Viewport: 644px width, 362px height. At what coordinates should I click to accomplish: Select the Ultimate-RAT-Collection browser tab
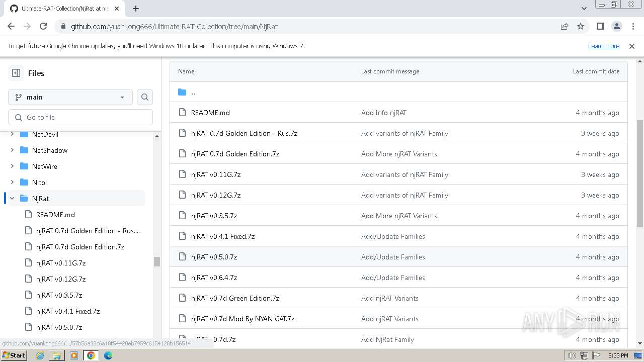pos(64,9)
